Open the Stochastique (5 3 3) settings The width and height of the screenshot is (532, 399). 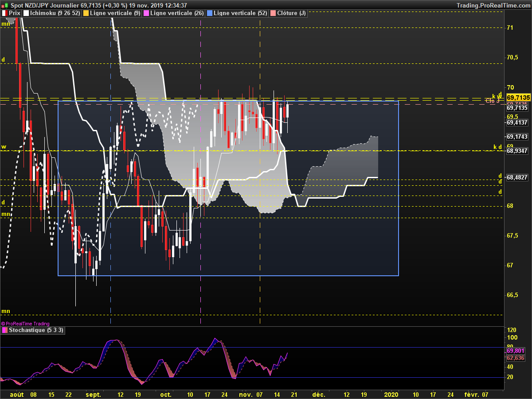tap(36, 330)
